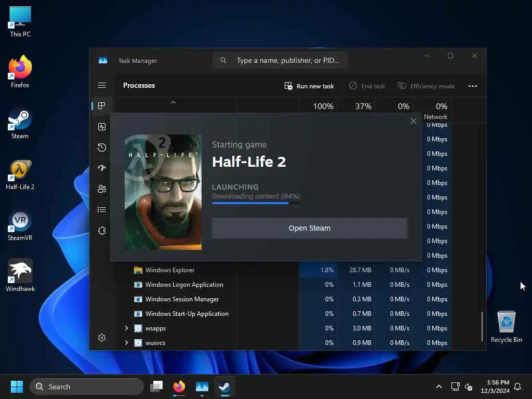The width and height of the screenshot is (532, 399).
Task: Open This PC desktop icon
Action: point(20,21)
